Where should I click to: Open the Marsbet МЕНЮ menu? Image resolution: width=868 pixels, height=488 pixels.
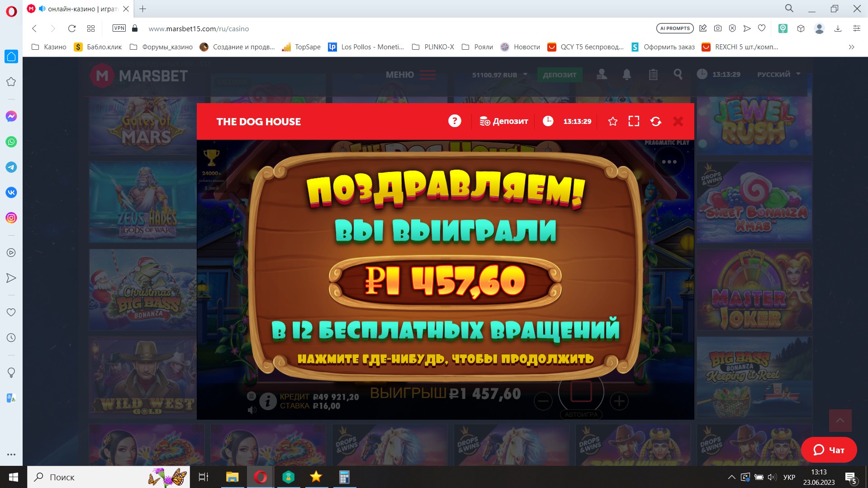coord(411,75)
